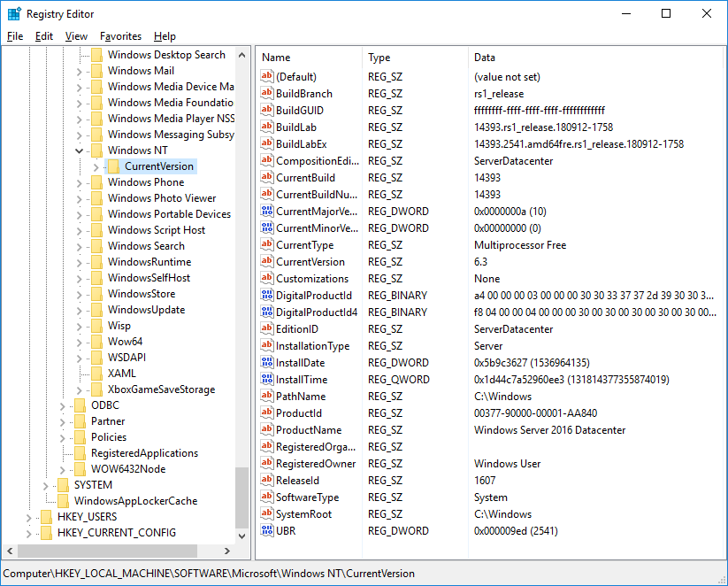Expand the Windows Phone key

(79, 182)
